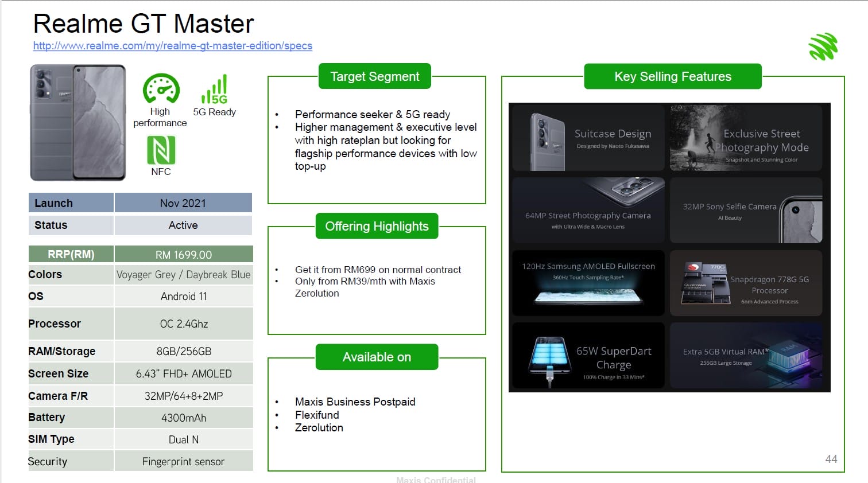
Task: Click the 4300mAh cell
Action: 184,418
